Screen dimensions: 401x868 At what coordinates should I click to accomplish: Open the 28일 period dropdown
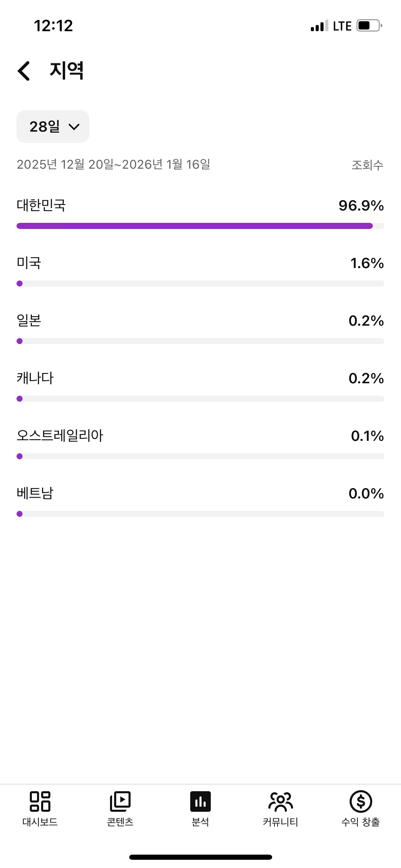53,126
